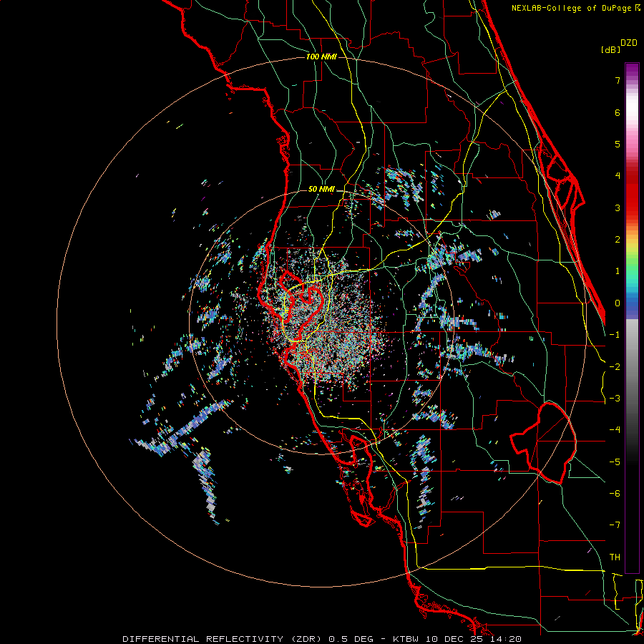Image resolution: width=644 pixels, height=644 pixels.
Task: Click scale value "-5" on legend
Action: (x=615, y=462)
